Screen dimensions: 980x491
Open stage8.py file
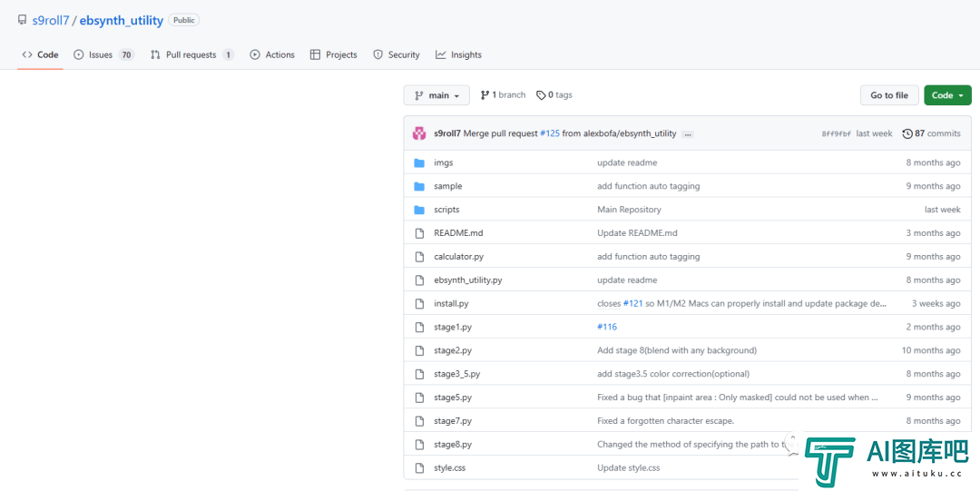tap(453, 445)
